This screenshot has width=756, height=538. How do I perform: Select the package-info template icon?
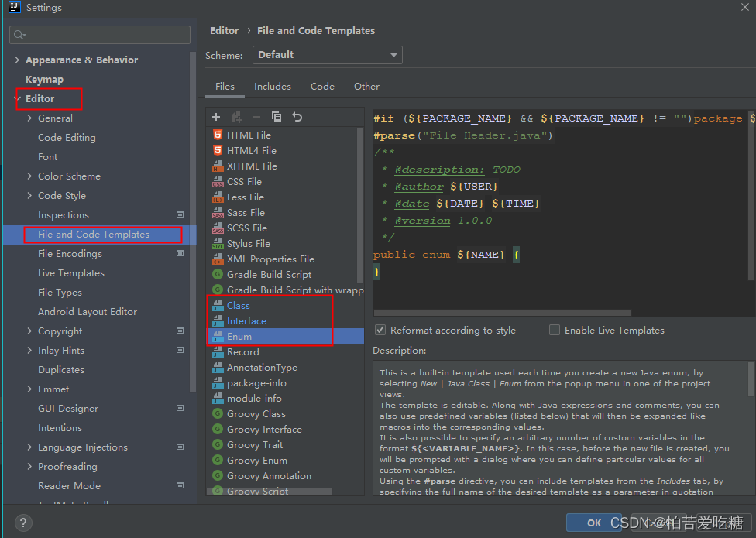(218, 383)
